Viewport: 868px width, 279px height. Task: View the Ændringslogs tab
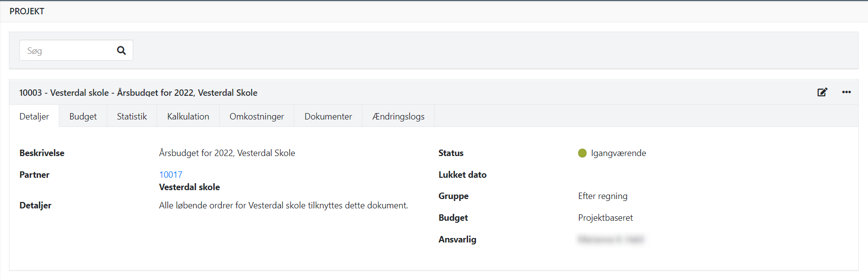398,117
